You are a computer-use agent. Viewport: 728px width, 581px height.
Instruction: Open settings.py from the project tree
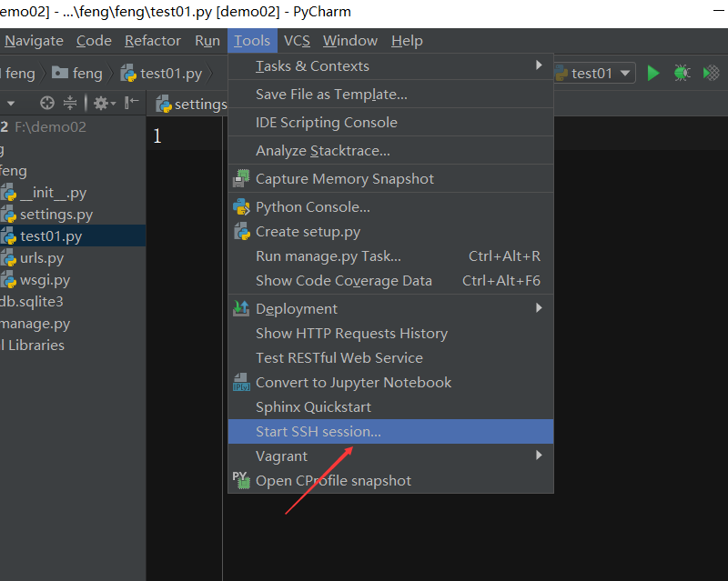[x=57, y=214]
